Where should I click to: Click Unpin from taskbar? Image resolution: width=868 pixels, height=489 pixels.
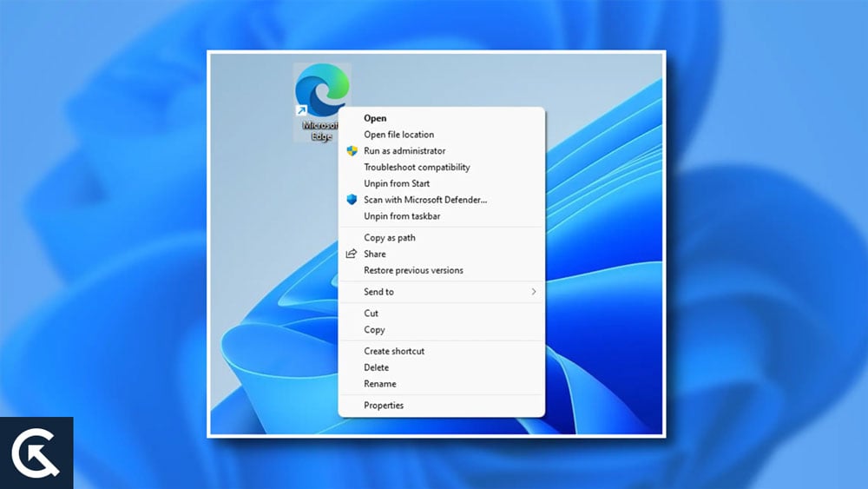coord(402,216)
